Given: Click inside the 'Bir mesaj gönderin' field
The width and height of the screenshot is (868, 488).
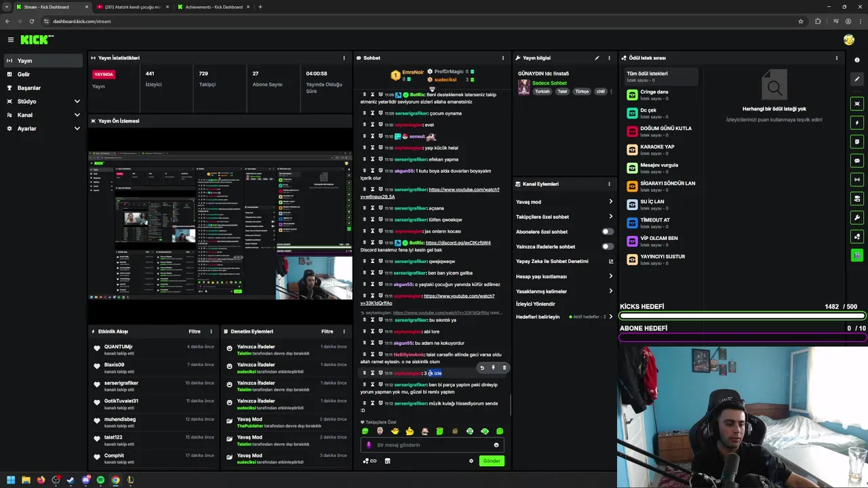Looking at the screenshot, I should click(433, 445).
